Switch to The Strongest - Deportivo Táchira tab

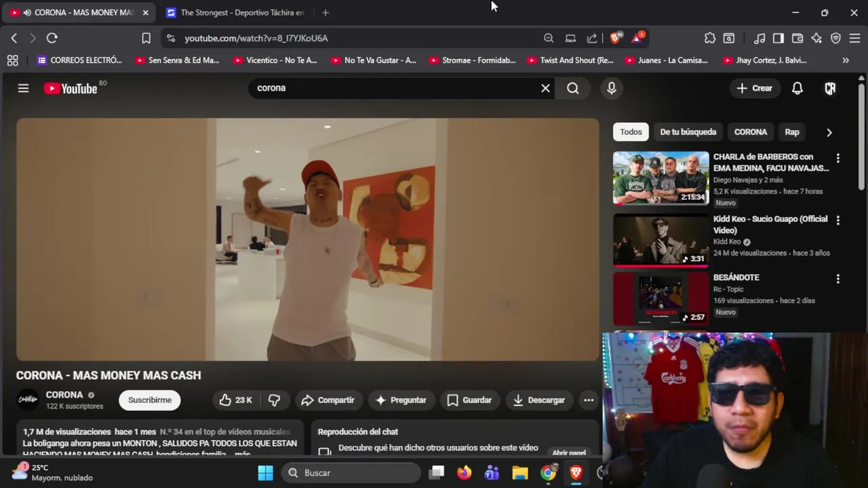point(236,12)
